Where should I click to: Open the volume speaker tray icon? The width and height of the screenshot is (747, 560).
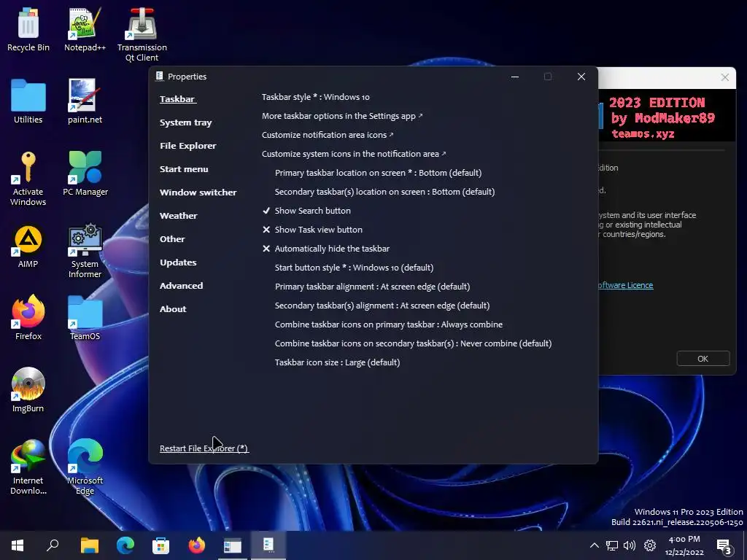click(x=630, y=545)
